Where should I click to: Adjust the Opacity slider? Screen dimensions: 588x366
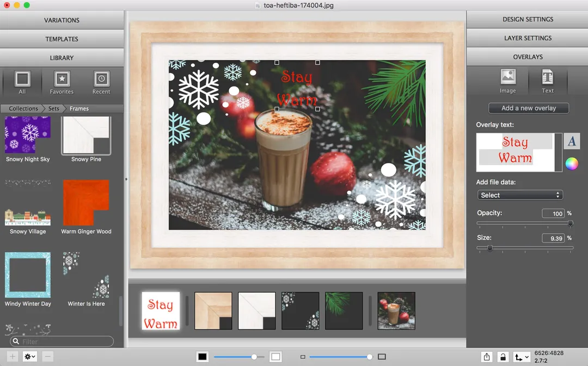[x=525, y=223]
